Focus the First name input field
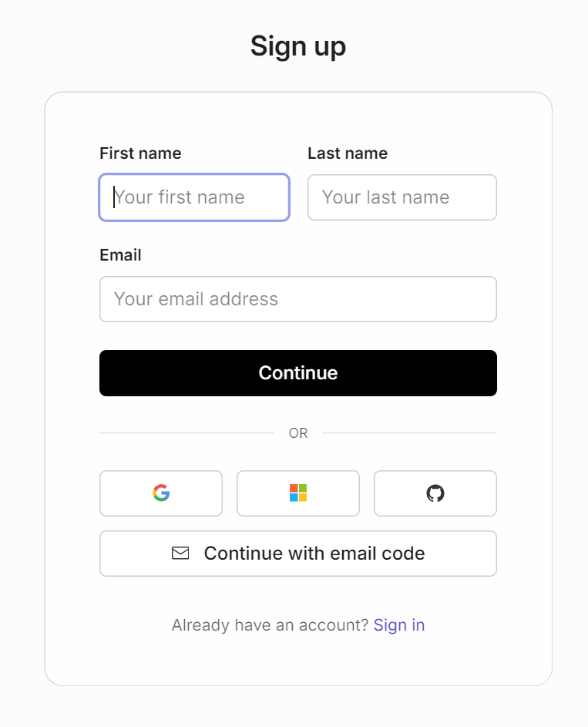The width and height of the screenshot is (588, 727). 194,197
